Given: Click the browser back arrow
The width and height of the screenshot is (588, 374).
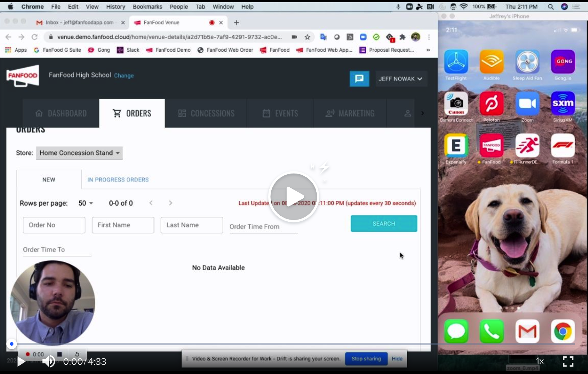Looking at the screenshot, I should pyautogui.click(x=8, y=37).
